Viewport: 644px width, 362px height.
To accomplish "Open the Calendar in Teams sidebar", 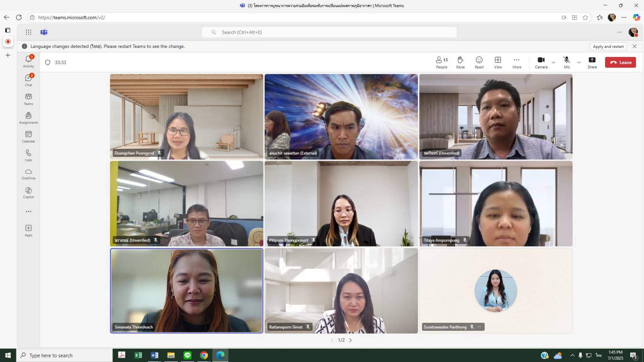I will (x=28, y=137).
